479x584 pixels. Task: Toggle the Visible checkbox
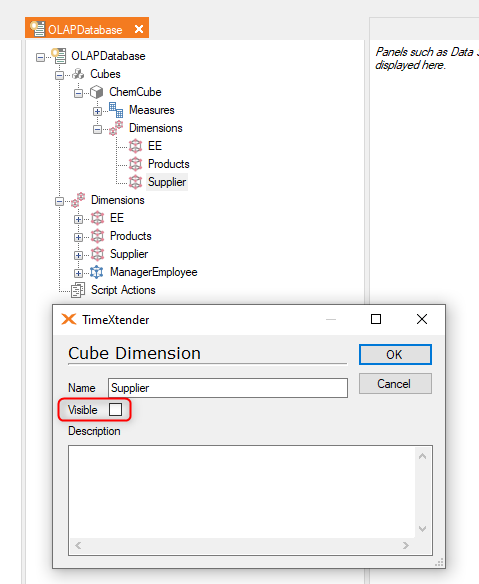(115, 410)
